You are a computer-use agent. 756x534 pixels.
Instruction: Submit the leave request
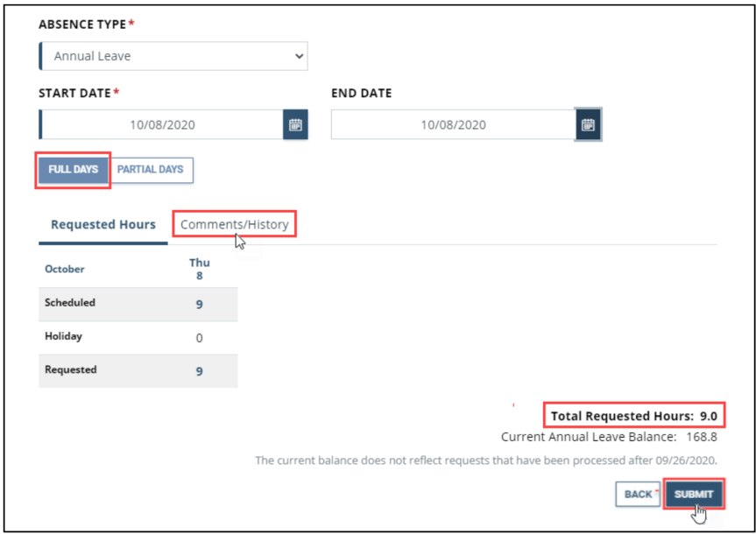pyautogui.click(x=694, y=495)
